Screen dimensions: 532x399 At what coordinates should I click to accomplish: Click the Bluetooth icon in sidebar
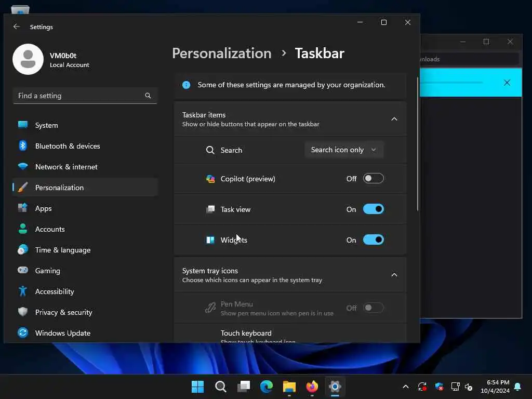pyautogui.click(x=23, y=145)
